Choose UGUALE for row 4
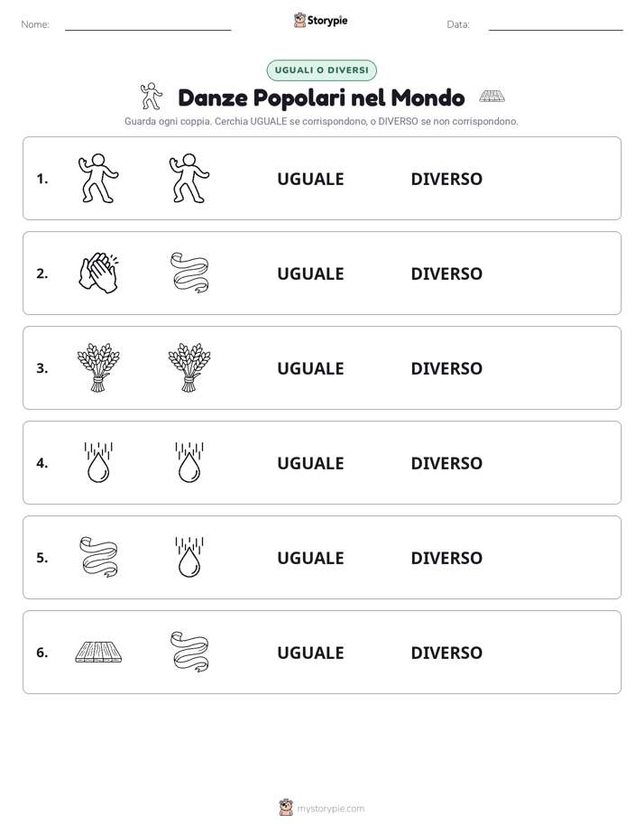 (x=310, y=463)
